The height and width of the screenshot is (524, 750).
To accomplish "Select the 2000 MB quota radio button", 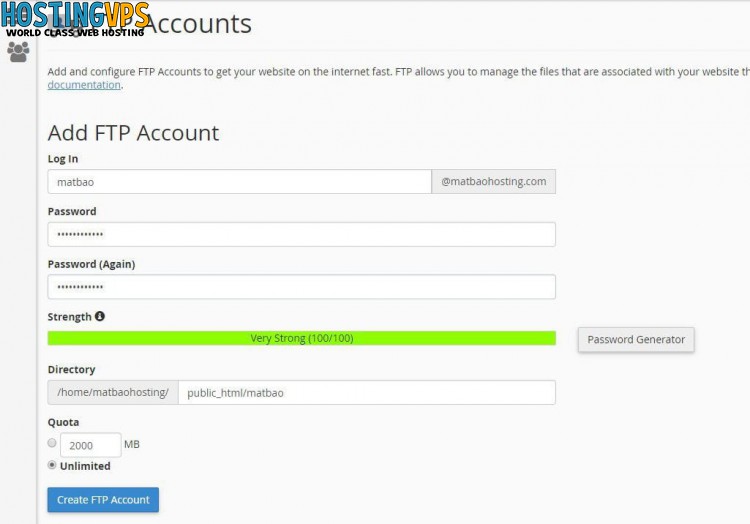I will (x=52, y=443).
